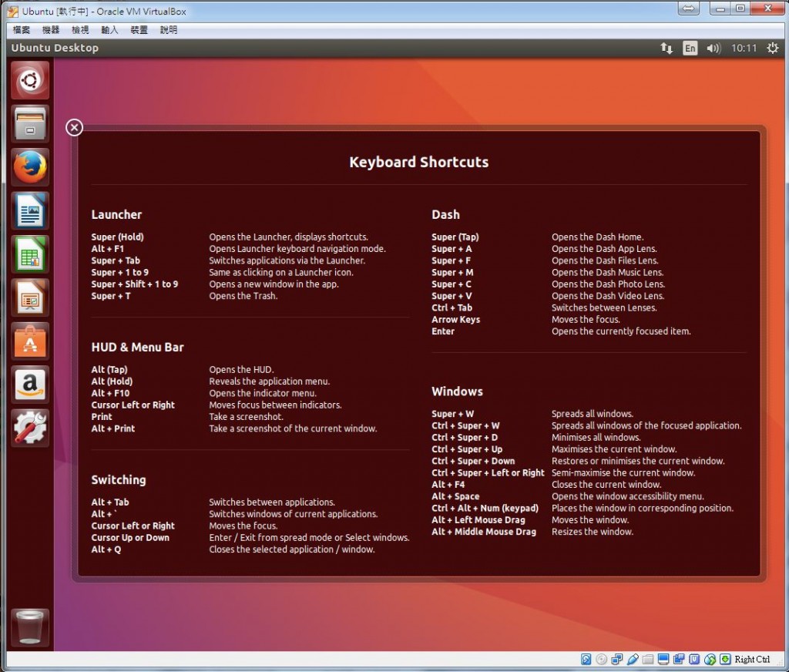Open the En keyboard layout indicator

pos(690,49)
